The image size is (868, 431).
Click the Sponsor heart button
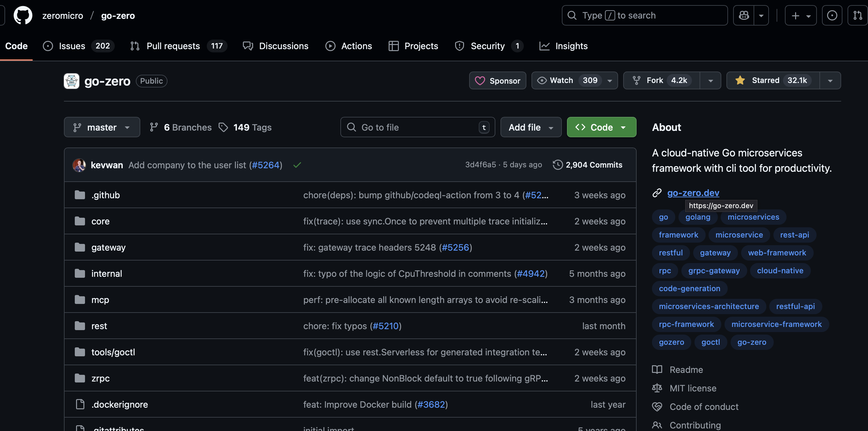coord(497,81)
